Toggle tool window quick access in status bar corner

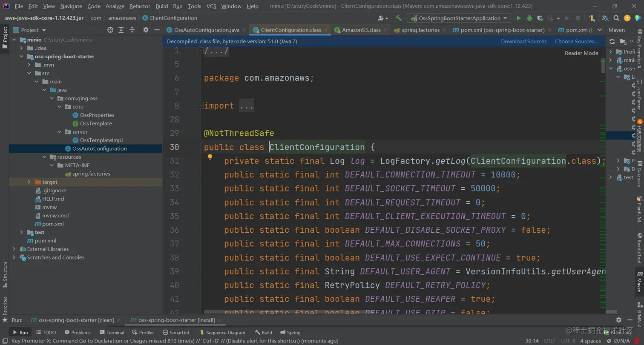pyautogui.click(x=5, y=341)
